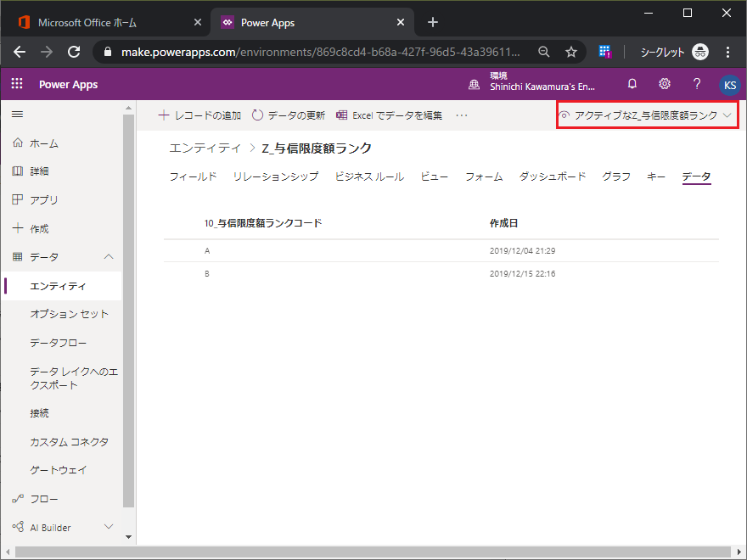Select the record row A
The height and width of the screenshot is (560, 747).
(441, 250)
